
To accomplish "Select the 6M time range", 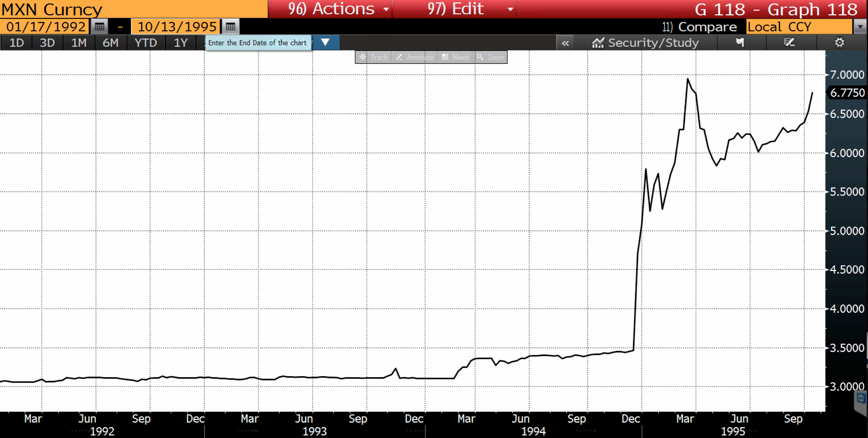I will [x=110, y=43].
